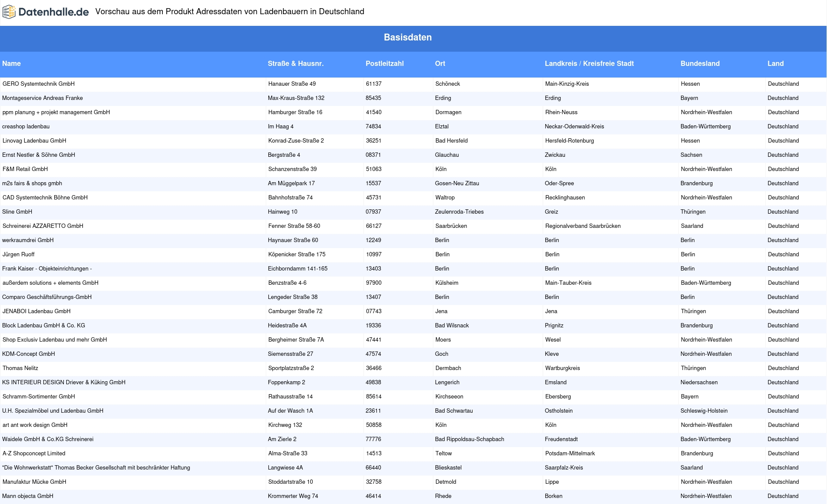This screenshot has width=827, height=504.
Task: Click ppm planung + projekt management GmbH
Action: [56, 112]
